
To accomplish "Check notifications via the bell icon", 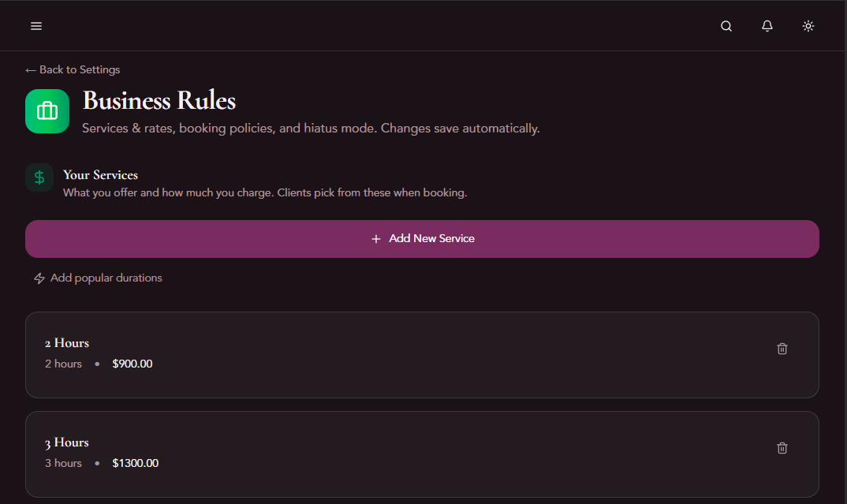I will (767, 25).
